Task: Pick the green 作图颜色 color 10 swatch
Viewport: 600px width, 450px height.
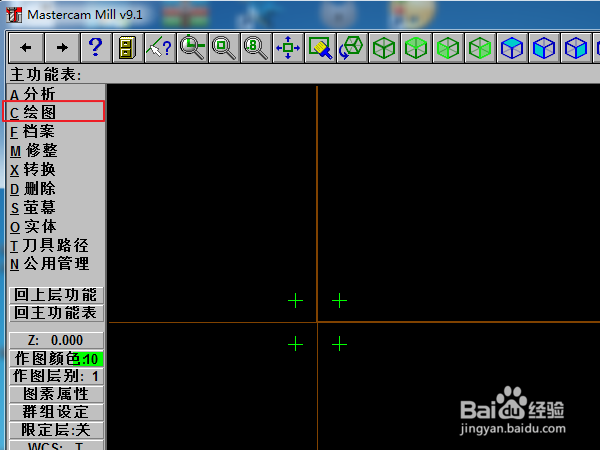Action: pyautogui.click(x=88, y=359)
